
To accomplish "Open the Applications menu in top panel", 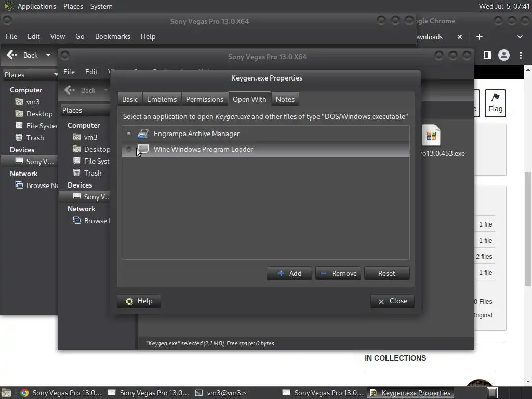I will coord(37,6).
